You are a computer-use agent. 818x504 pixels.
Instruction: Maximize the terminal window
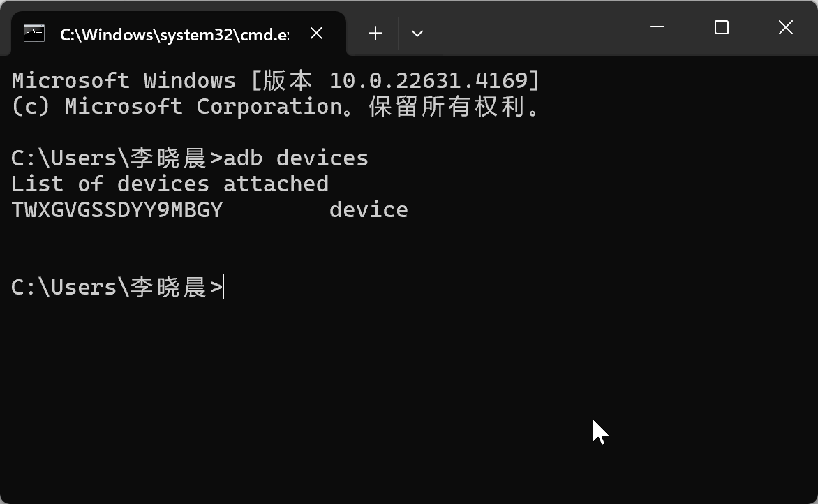(x=722, y=27)
